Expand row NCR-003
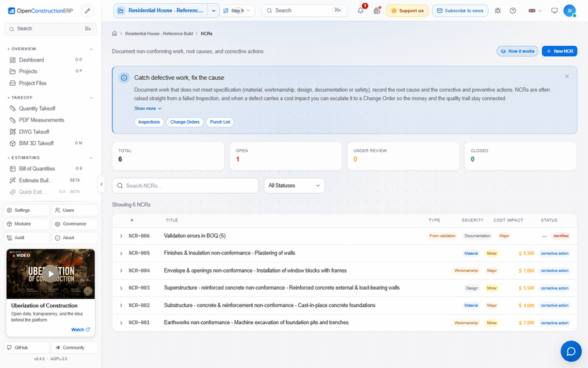Screen dimensions: 588x368 pyautogui.click(x=121, y=288)
